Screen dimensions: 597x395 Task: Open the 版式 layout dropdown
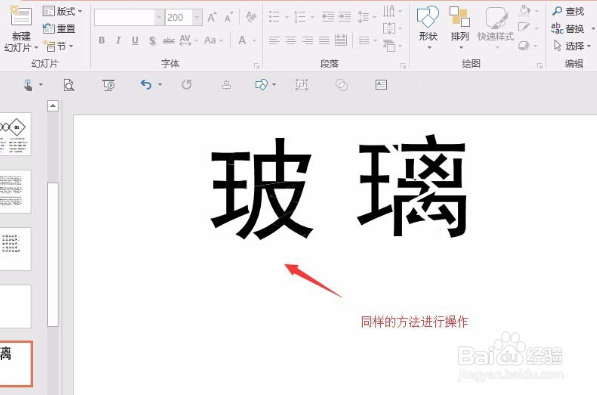point(62,11)
